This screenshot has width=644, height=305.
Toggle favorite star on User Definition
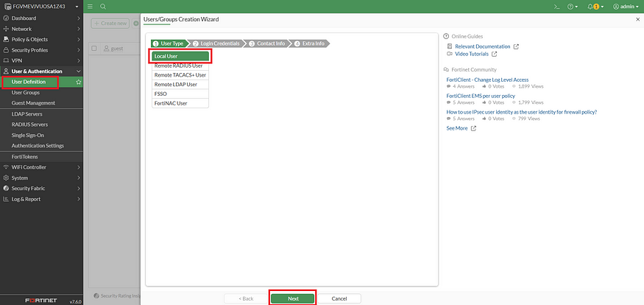79,83
